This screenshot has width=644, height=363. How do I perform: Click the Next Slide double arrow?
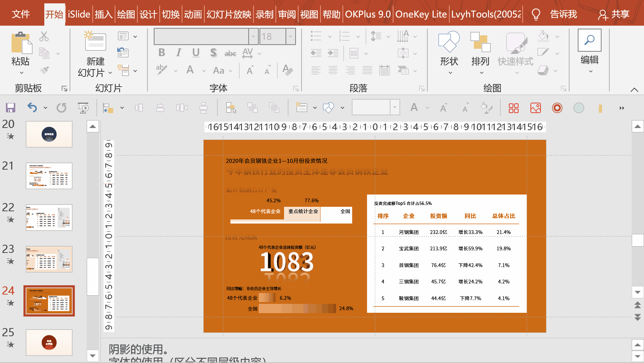coord(638,317)
